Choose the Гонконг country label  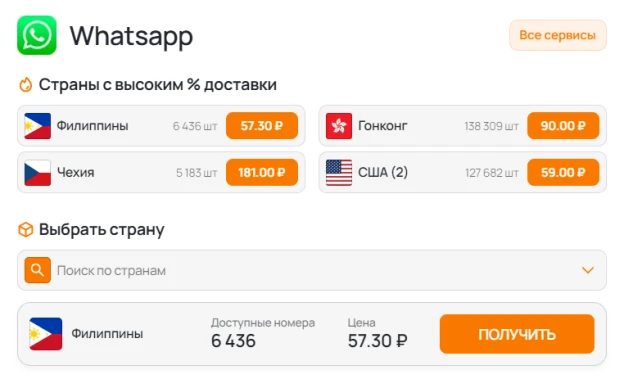382,126
